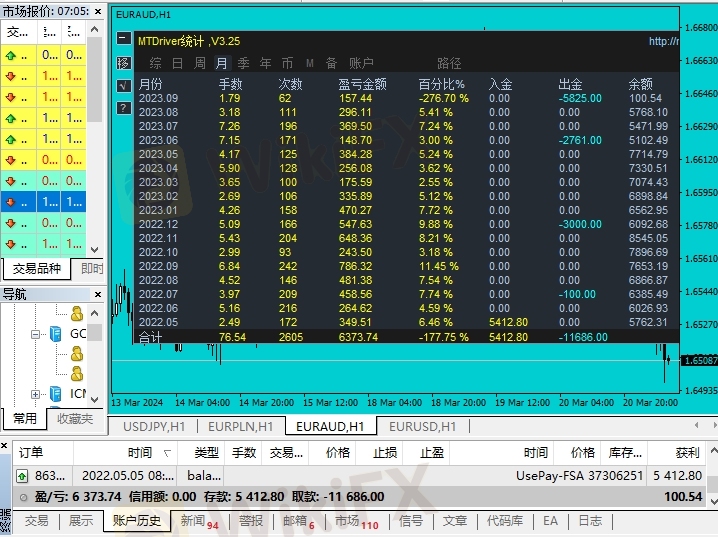Open the 账户 account view in statistics
718x537 pixels.
(361, 63)
